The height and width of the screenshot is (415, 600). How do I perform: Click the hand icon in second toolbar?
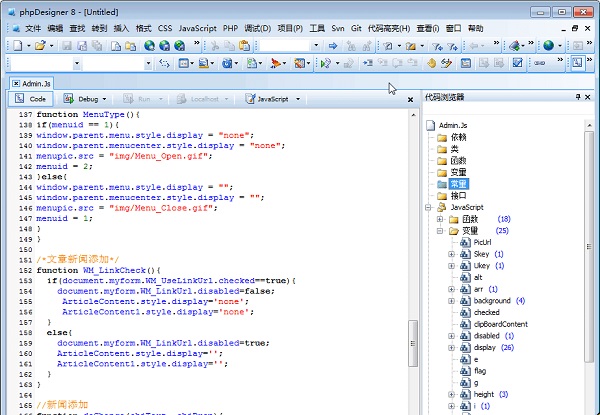point(431,63)
